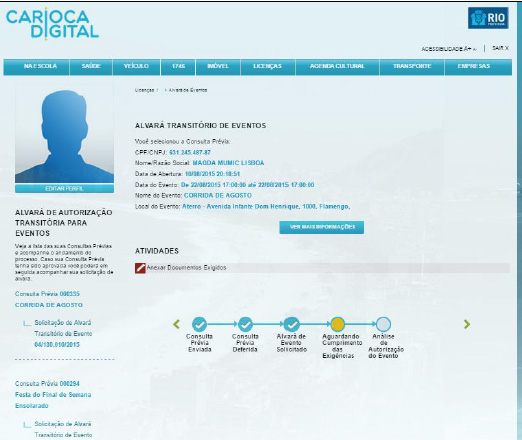Open the Agenda Cultural menu
This screenshot has width=522, height=440.
click(x=337, y=67)
